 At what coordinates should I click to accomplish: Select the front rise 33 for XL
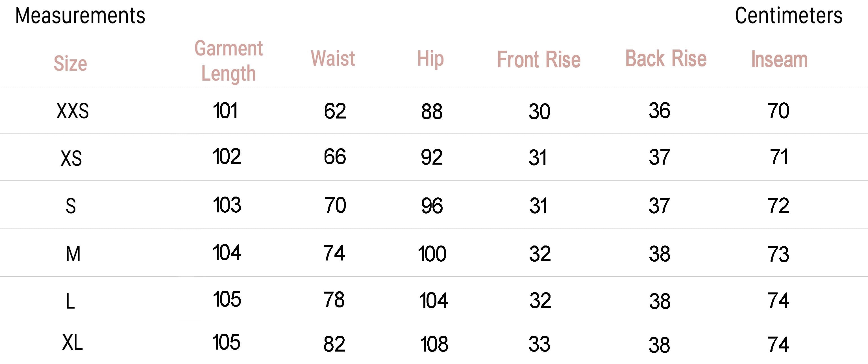539,344
